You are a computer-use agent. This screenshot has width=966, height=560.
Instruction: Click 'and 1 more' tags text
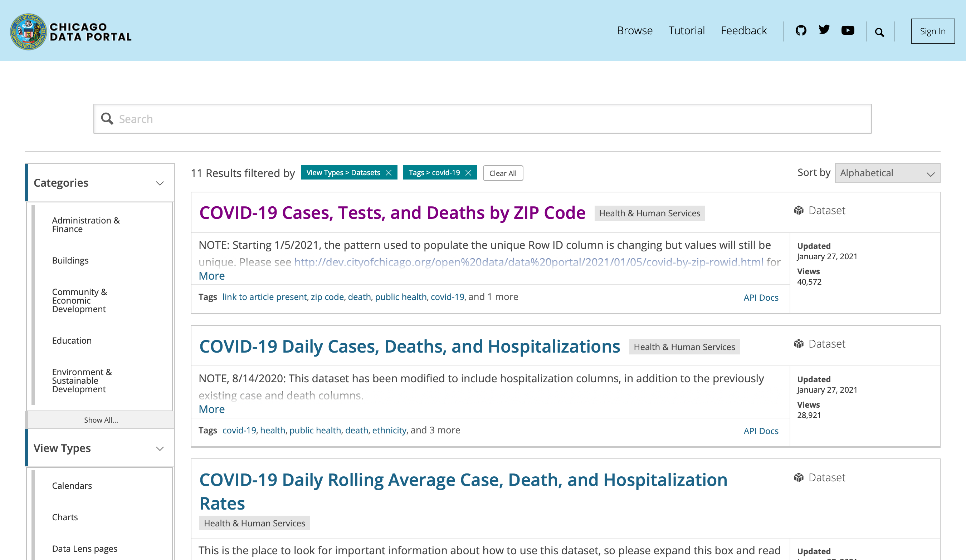[x=493, y=297]
